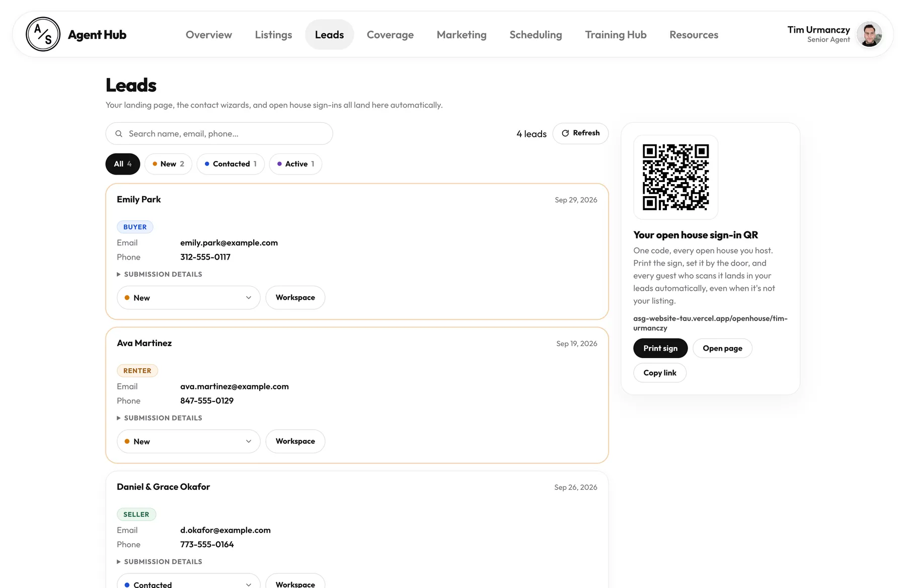Filter leads by Contacted status
906x588 pixels.
pos(231,164)
